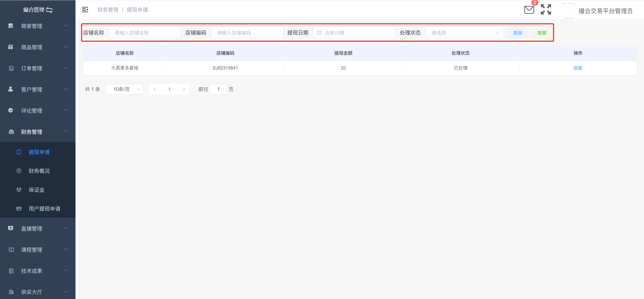Expand the 供采大厅 menu chevron

(x=66, y=292)
